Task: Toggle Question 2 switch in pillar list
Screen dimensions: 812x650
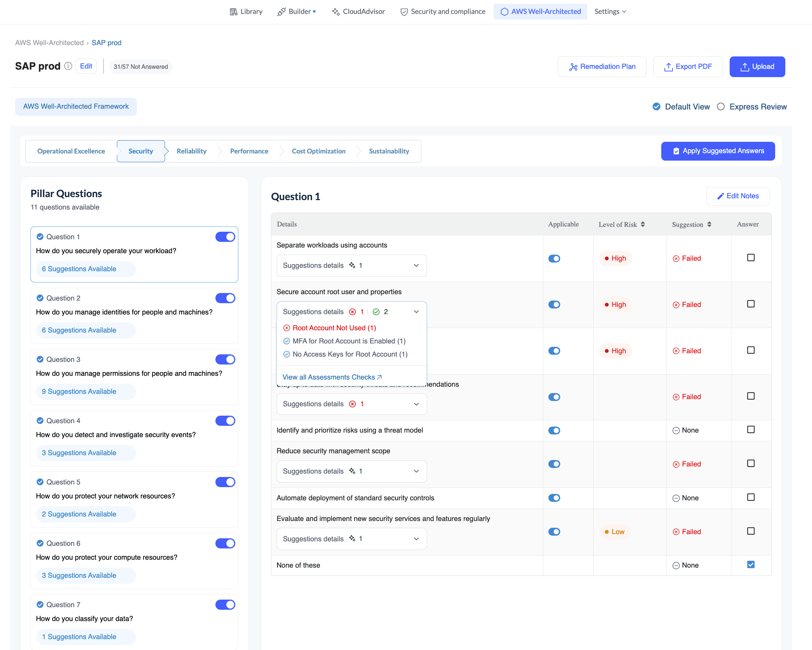Action: coord(225,298)
